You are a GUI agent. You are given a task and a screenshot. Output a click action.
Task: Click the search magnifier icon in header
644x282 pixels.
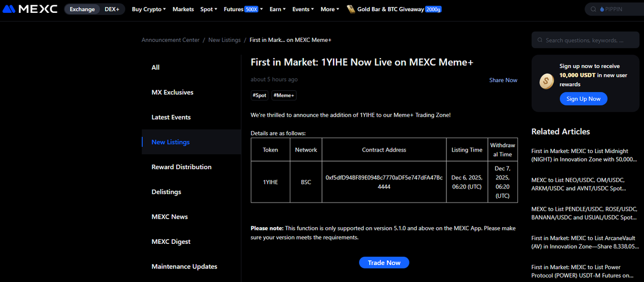[x=593, y=9]
